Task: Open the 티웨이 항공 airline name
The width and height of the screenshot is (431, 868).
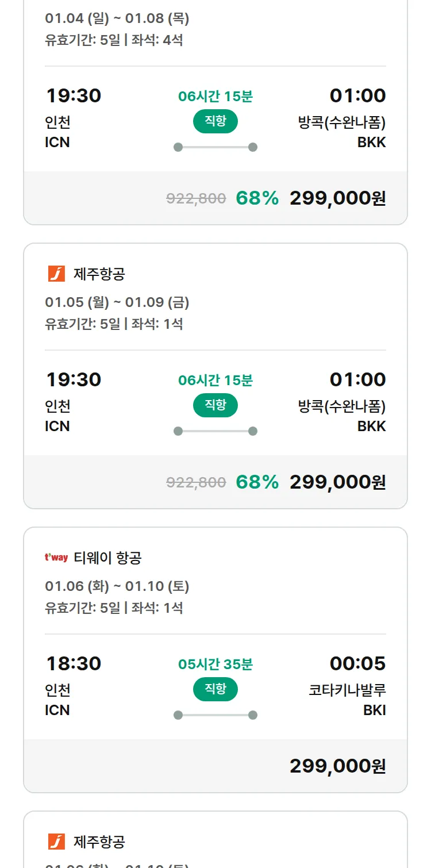Action: pyautogui.click(x=107, y=558)
